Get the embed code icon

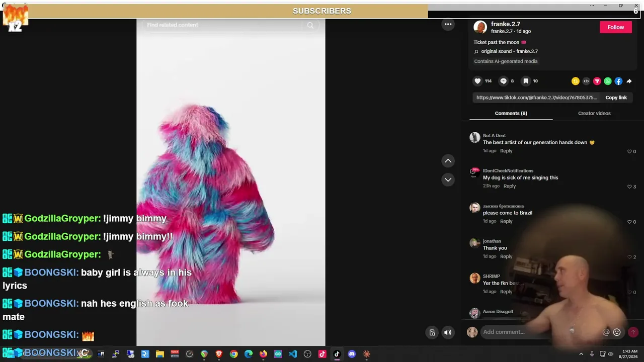pos(586,81)
